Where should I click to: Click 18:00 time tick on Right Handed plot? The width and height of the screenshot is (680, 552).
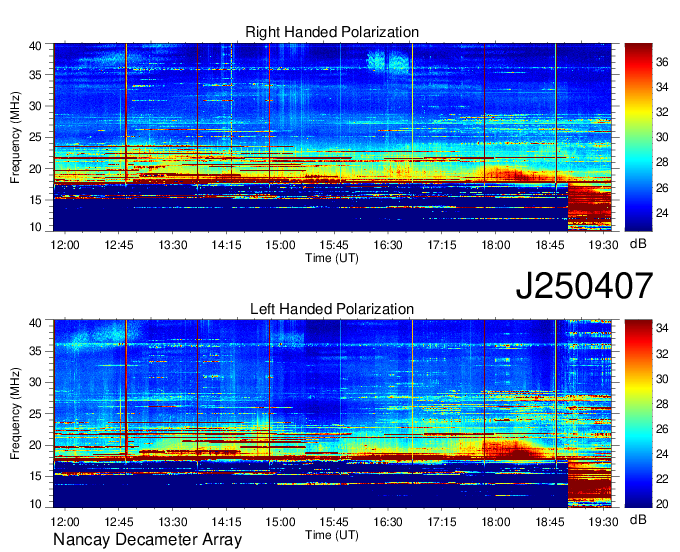click(x=495, y=245)
